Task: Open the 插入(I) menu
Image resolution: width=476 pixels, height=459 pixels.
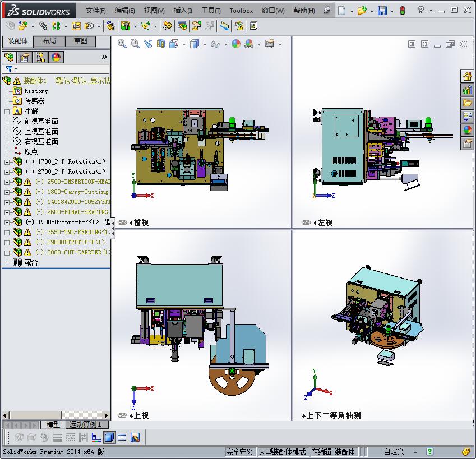Action: coord(183,11)
